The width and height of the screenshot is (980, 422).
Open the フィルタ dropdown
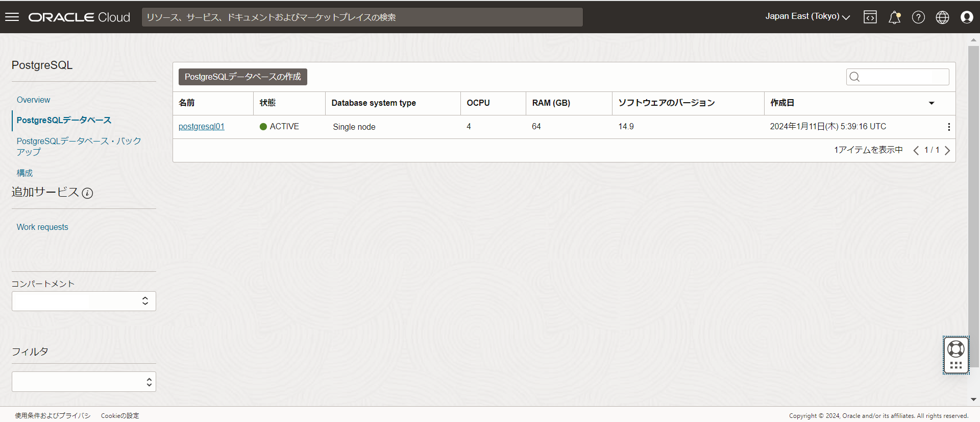coord(84,382)
